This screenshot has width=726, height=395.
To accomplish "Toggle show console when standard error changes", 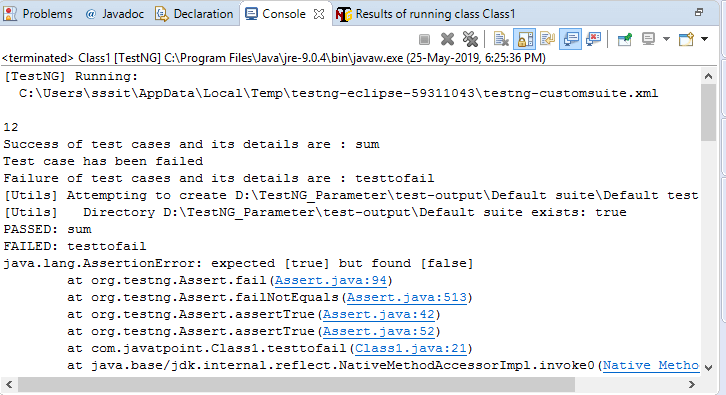I will pos(593,39).
